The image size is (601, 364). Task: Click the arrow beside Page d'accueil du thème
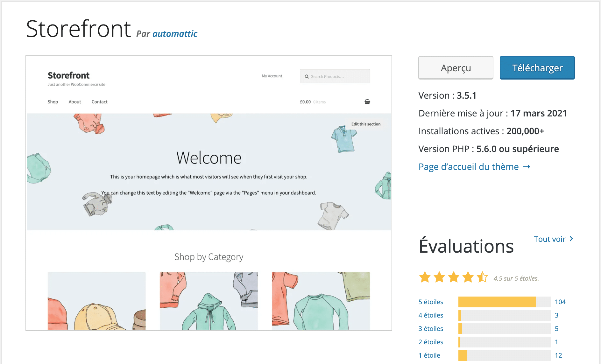click(x=527, y=167)
